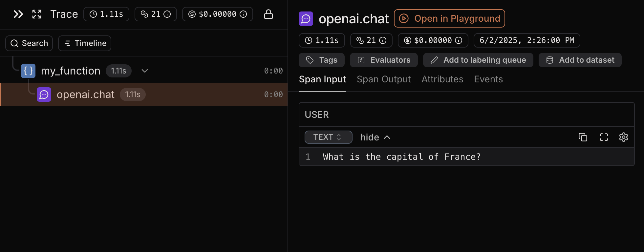Screen dimensions: 644x252
Task: Click the lock icon beside trace cost
Action: click(268, 14)
